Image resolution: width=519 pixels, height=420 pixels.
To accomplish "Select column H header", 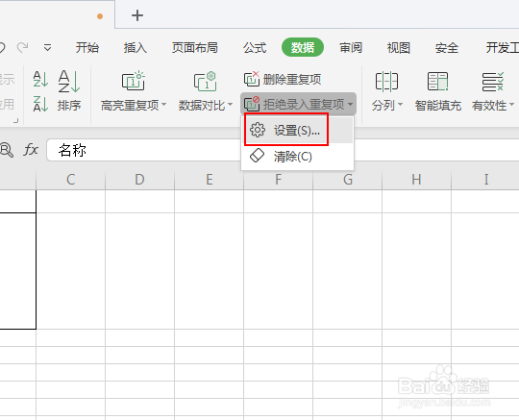I will [416, 180].
